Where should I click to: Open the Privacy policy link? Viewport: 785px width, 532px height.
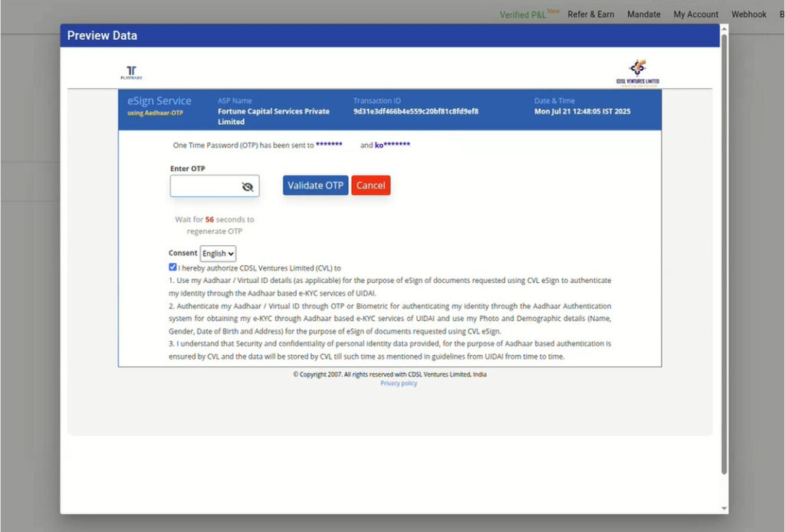tap(399, 383)
